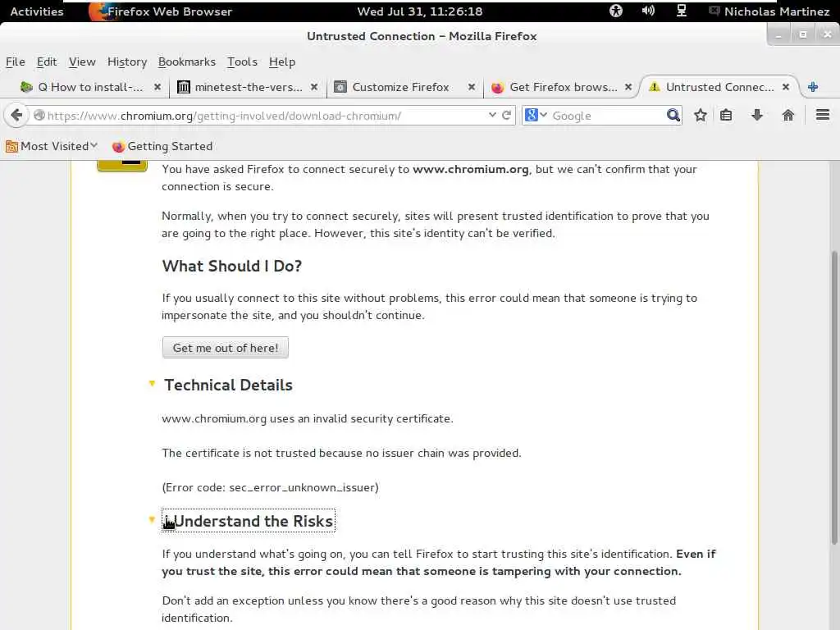The height and width of the screenshot is (630, 840).
Task: Open the Firefox hamburger menu
Action: tap(823, 115)
